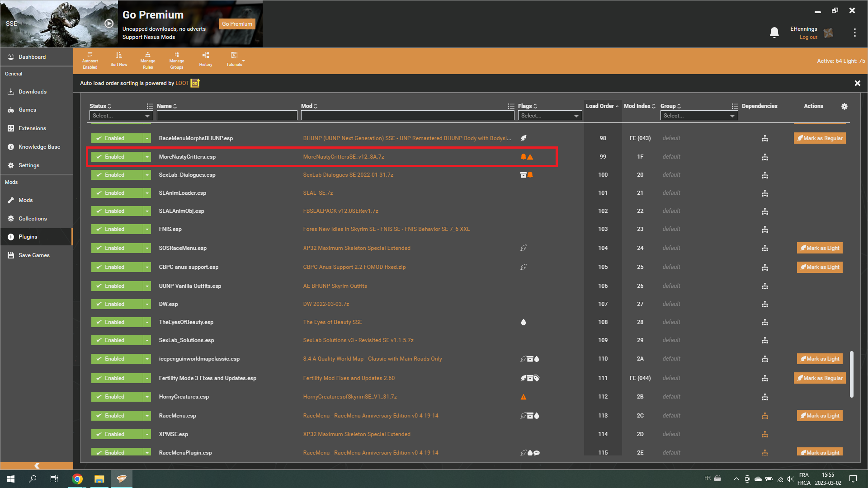Expand status dropdown arrow for UUNP Vanilla Outfits.esp
The height and width of the screenshot is (488, 868).
[x=147, y=286]
